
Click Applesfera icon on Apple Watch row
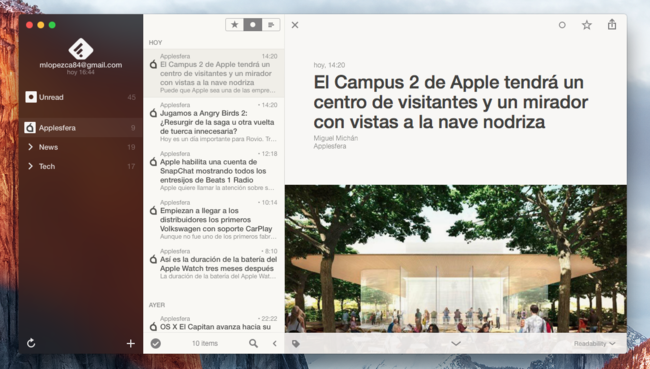[153, 260]
